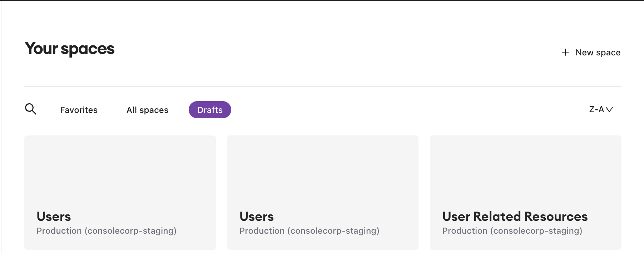Select the Drafts filter pill

[210, 110]
